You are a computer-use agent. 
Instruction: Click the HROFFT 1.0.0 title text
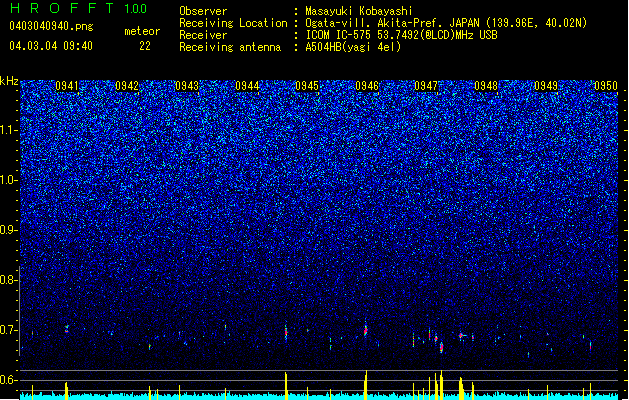78,8
